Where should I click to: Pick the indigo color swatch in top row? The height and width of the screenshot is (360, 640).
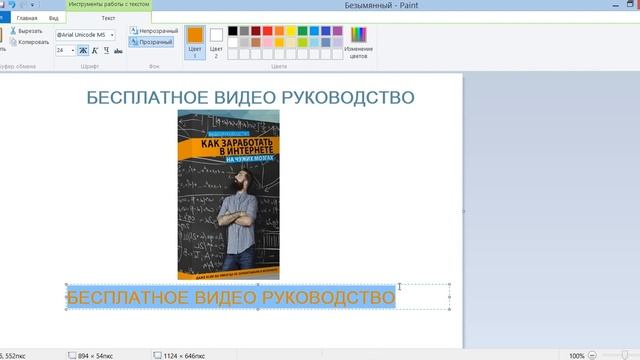click(326, 31)
